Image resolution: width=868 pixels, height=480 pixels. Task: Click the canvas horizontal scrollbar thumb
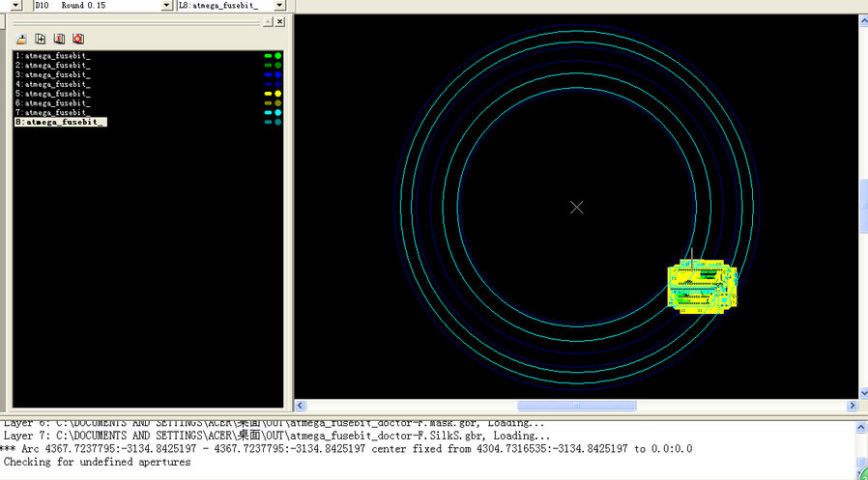[576, 406]
